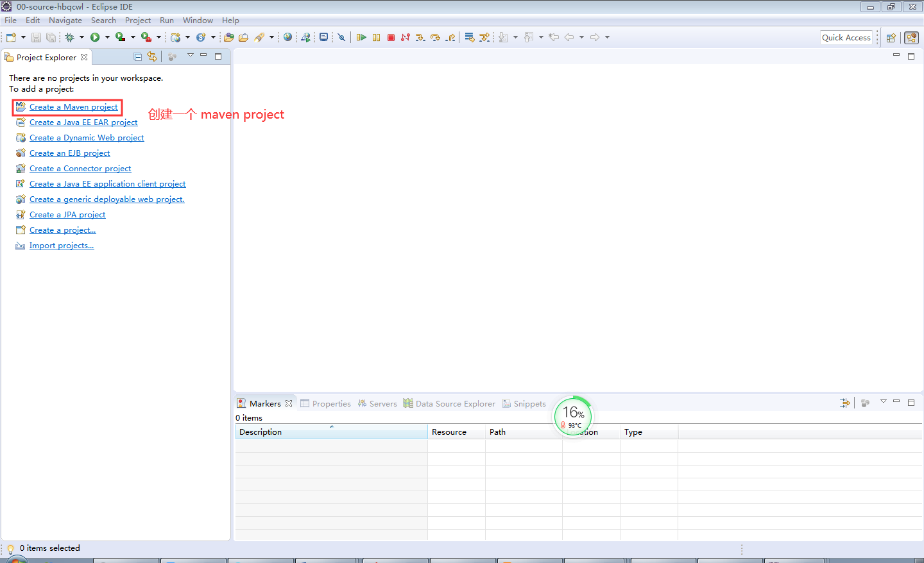Sort by Description column header
924x563 pixels.
(x=331, y=432)
